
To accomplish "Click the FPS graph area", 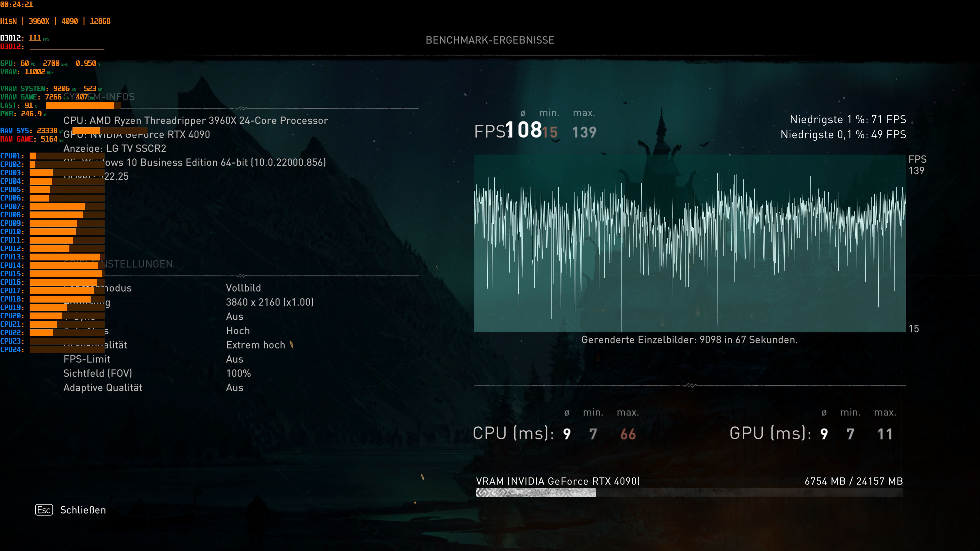I will pos(689,243).
